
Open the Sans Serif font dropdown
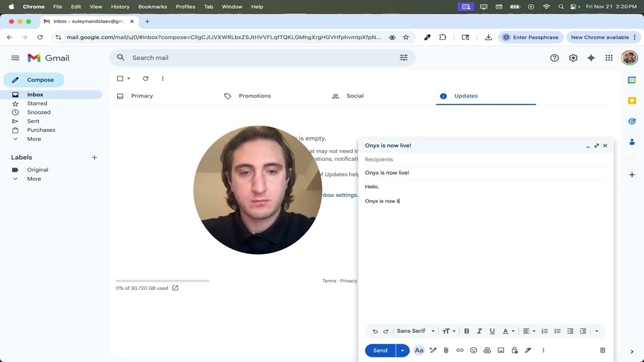(416, 331)
